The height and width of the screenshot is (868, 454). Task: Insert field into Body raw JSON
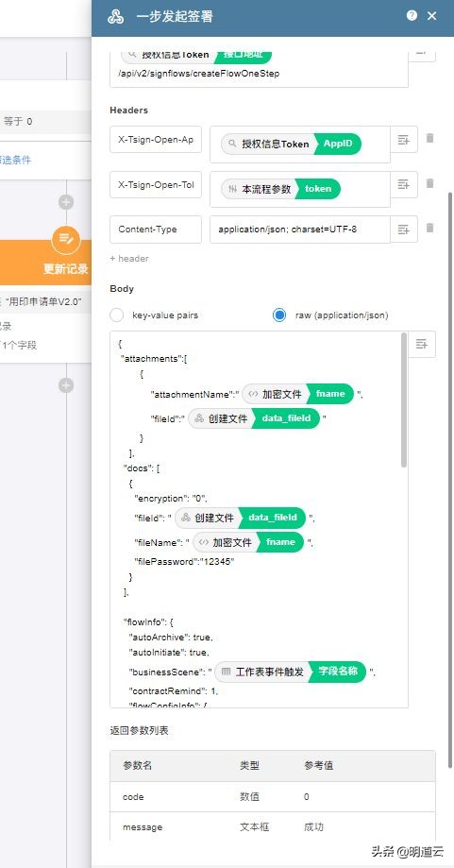click(422, 345)
